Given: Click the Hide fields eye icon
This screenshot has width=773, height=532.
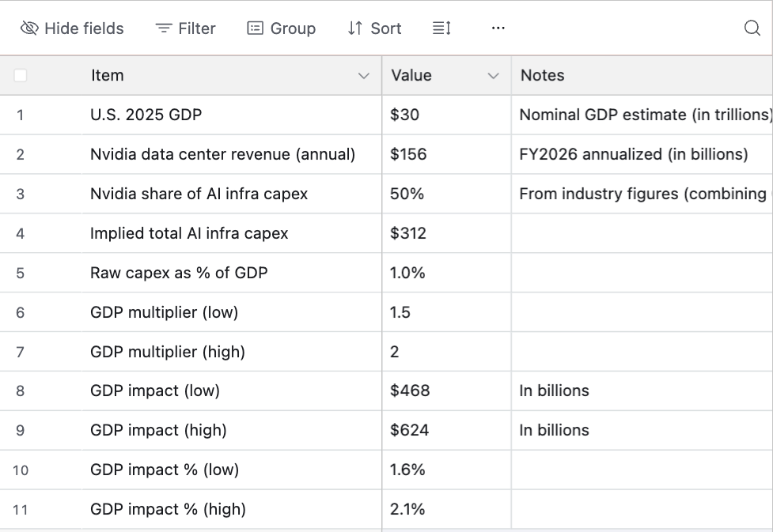Looking at the screenshot, I should point(29,28).
